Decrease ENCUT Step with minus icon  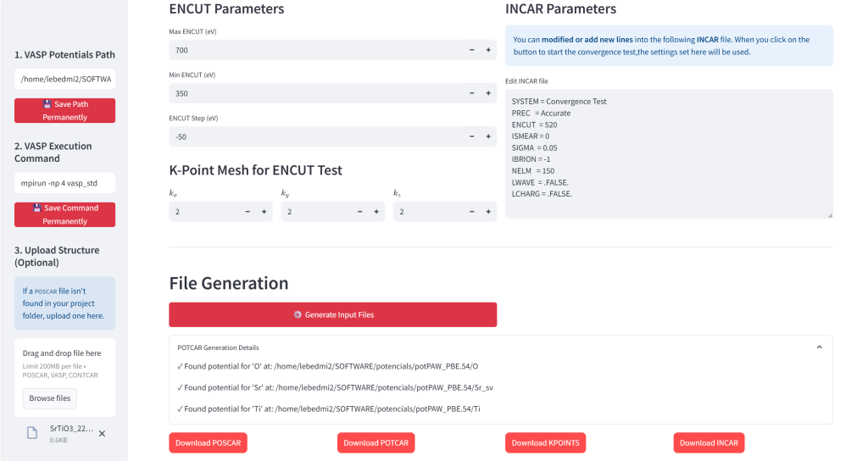coord(471,136)
